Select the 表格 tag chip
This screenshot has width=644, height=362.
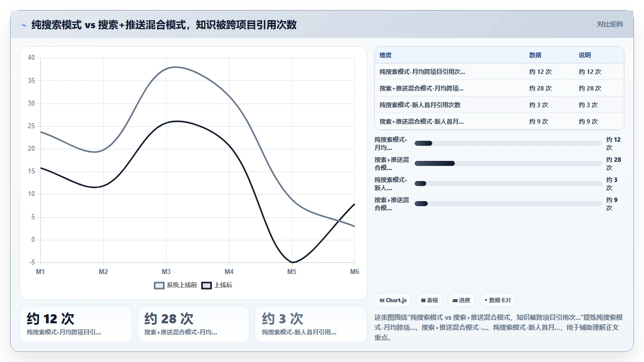click(429, 300)
